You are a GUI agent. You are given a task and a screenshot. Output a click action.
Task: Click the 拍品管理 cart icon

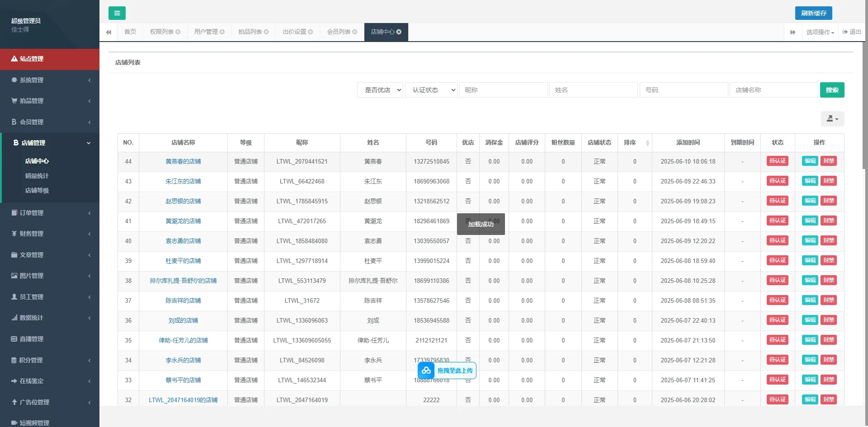coord(14,101)
